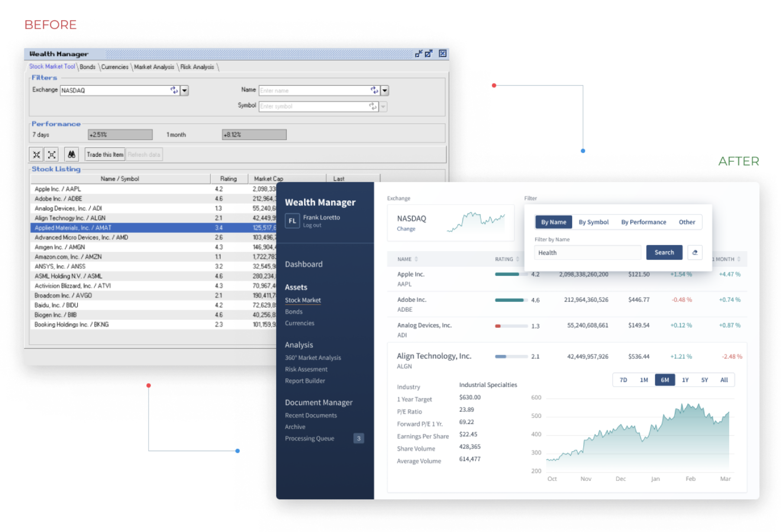The image size is (781, 532).
Task: Click the Filter by Name input field
Action: click(x=587, y=253)
